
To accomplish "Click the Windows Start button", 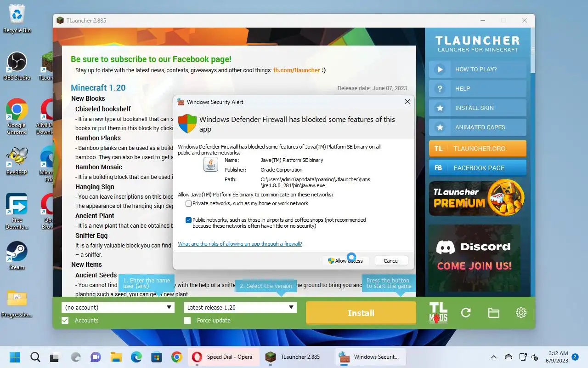I will pyautogui.click(x=15, y=357).
